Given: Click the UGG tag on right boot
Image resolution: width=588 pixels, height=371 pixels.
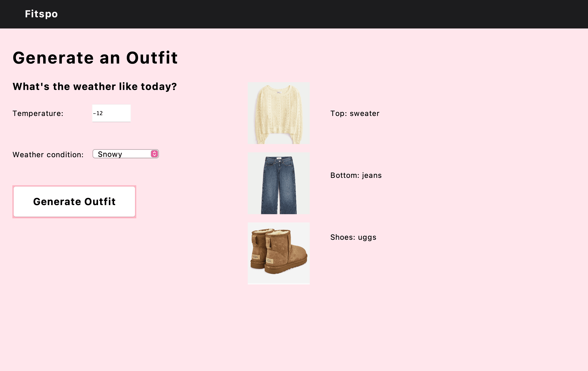Looking at the screenshot, I should coord(269,261).
